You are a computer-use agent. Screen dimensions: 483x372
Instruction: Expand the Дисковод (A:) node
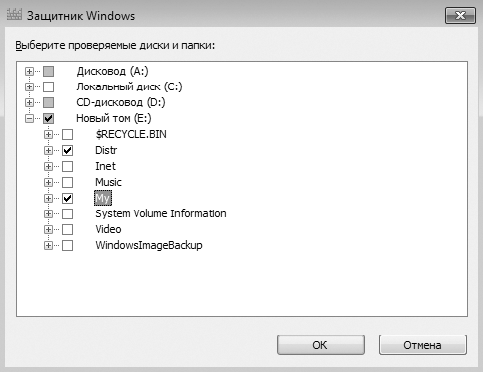29,71
